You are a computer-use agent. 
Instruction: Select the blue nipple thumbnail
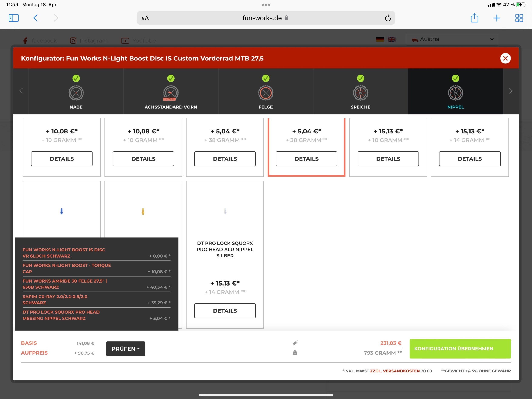[x=61, y=211]
